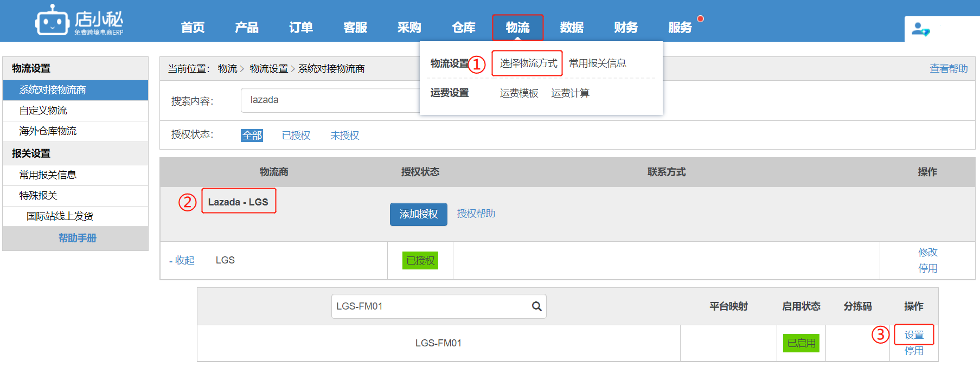
Task: Click red notification dot beside 服务
Action: point(700,18)
